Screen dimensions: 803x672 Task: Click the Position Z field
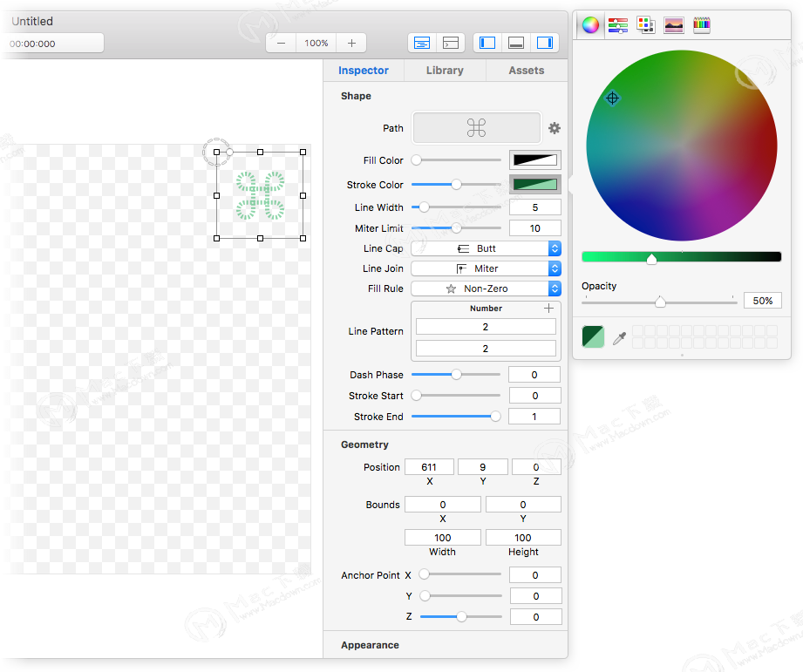click(536, 467)
